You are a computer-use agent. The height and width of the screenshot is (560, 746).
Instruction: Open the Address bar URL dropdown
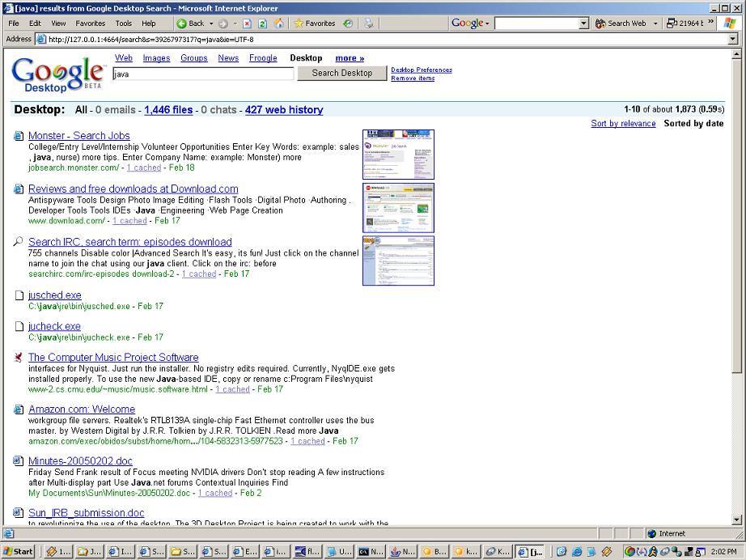click(733, 40)
